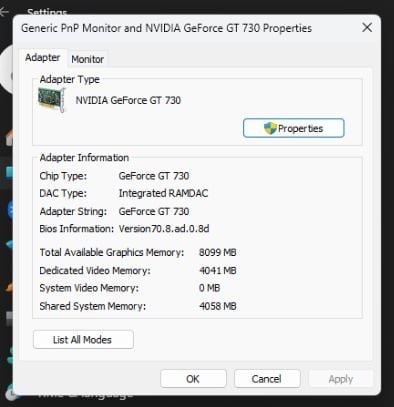Select 'NVIDIA GeForce GT 730' adapter type text
Viewport: 394px width, 407px height.
click(128, 100)
